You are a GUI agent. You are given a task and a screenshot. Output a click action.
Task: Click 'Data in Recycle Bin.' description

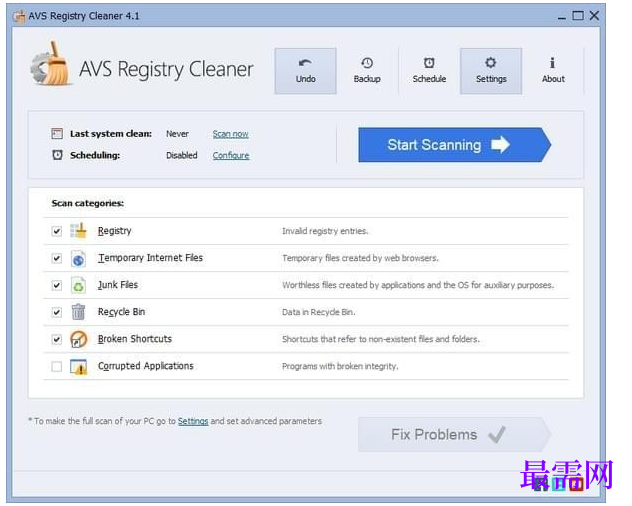pyautogui.click(x=318, y=312)
